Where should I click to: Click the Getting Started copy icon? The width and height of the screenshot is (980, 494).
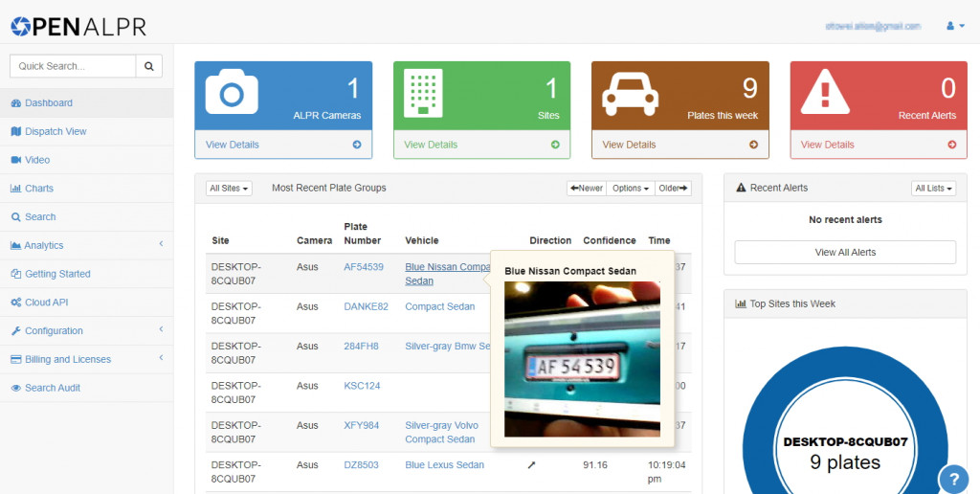click(x=16, y=274)
